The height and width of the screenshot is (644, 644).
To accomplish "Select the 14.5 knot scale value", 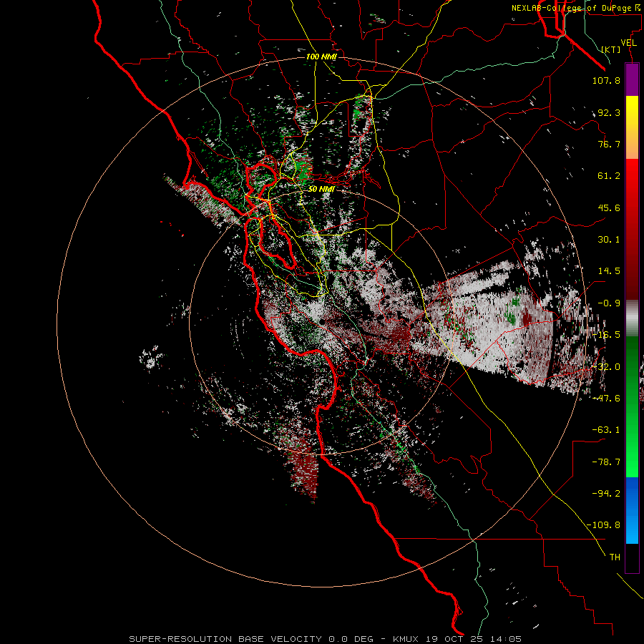I will click(609, 271).
